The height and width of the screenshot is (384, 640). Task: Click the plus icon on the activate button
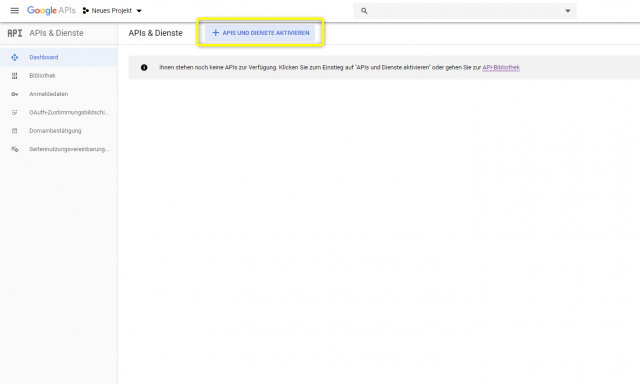[x=216, y=33]
